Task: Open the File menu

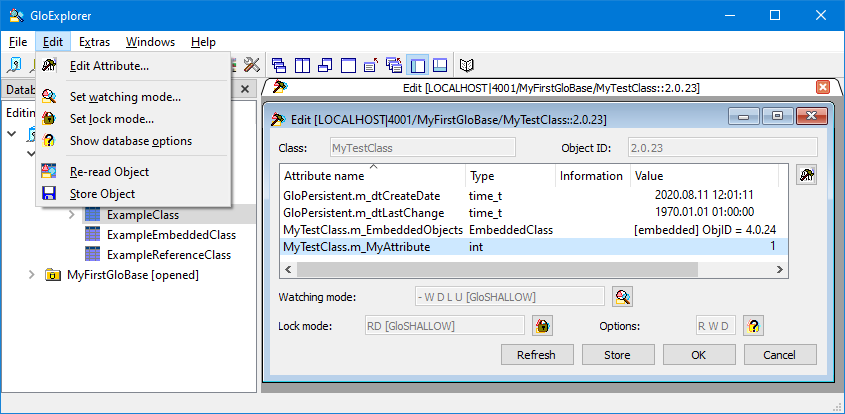Action: pos(18,42)
